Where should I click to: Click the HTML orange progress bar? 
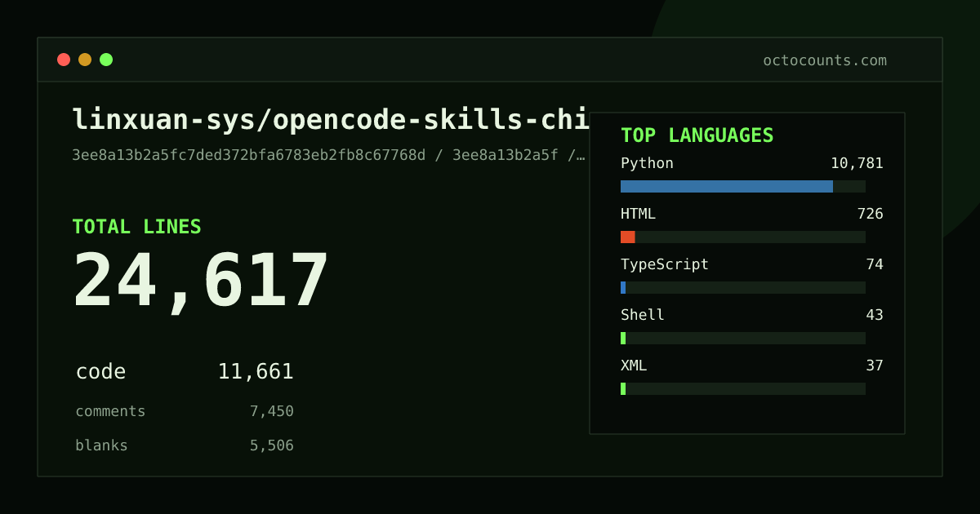pyautogui.click(x=628, y=237)
